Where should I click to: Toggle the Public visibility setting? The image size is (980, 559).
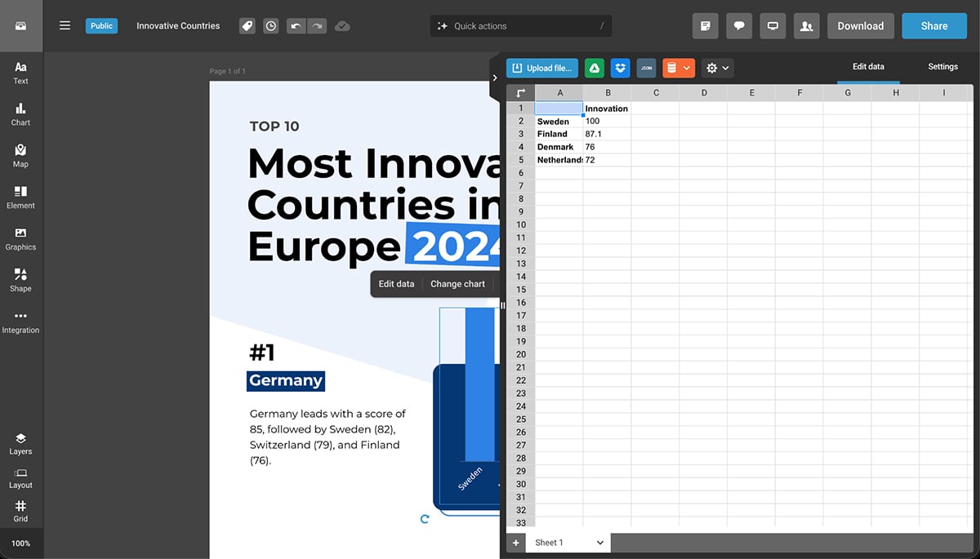coord(101,25)
